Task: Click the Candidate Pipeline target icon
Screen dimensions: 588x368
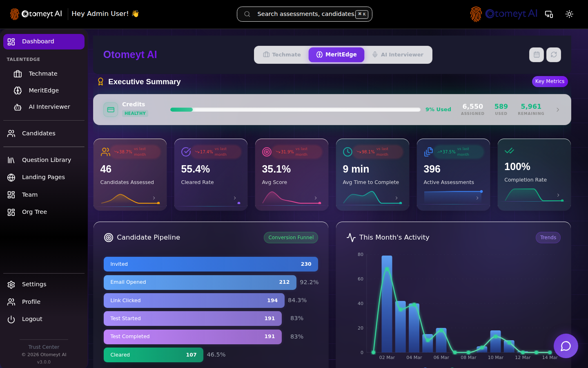Action: click(109, 238)
